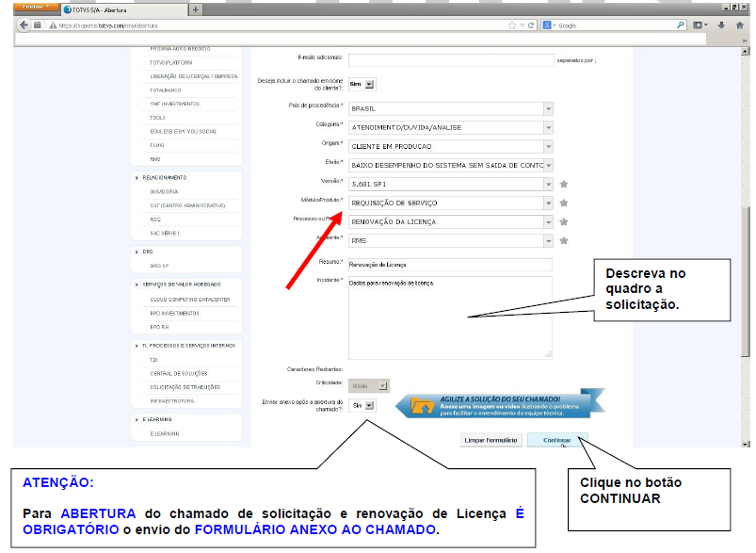Open SAC SÉRIE 1 in the sidebar
This screenshot has height=553, width=756.
165,233
